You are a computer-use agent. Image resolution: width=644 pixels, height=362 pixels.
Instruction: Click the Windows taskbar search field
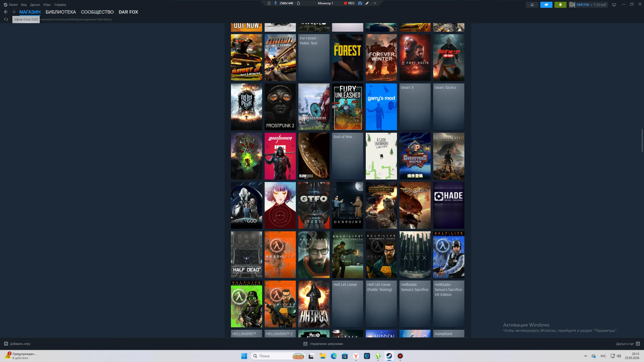point(278,356)
